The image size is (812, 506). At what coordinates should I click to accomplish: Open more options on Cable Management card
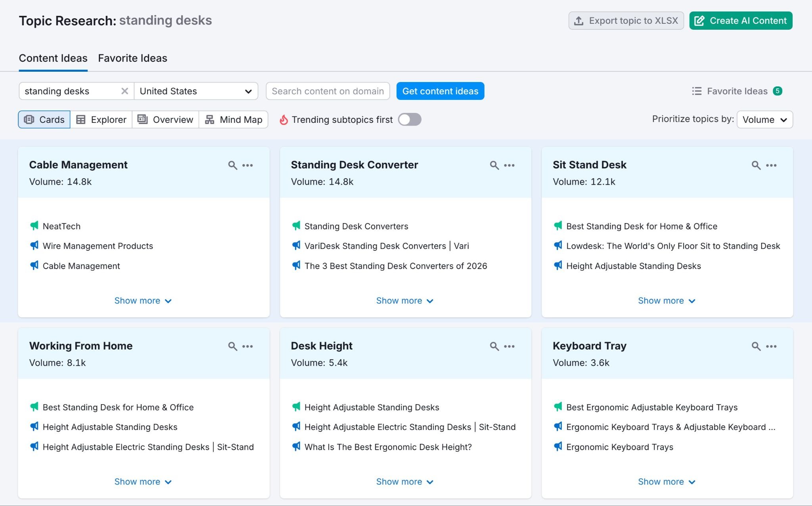[x=248, y=165]
